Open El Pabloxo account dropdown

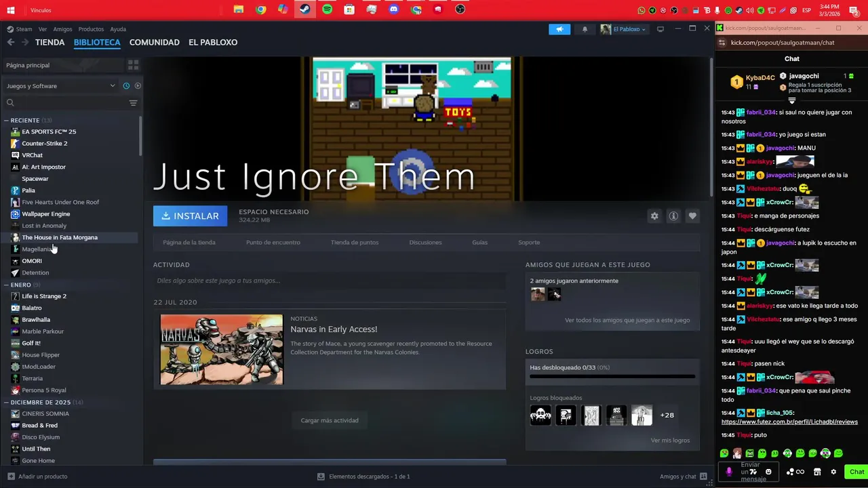point(623,29)
